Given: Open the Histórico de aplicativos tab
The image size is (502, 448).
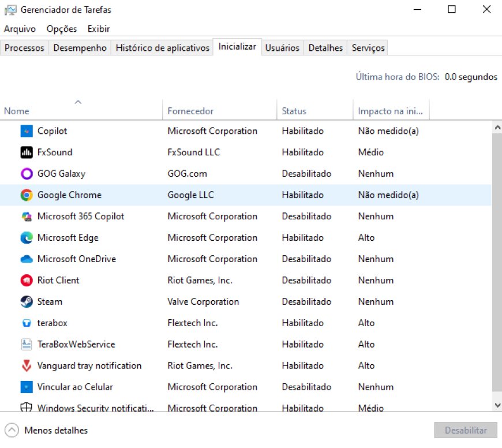Looking at the screenshot, I should (x=162, y=48).
